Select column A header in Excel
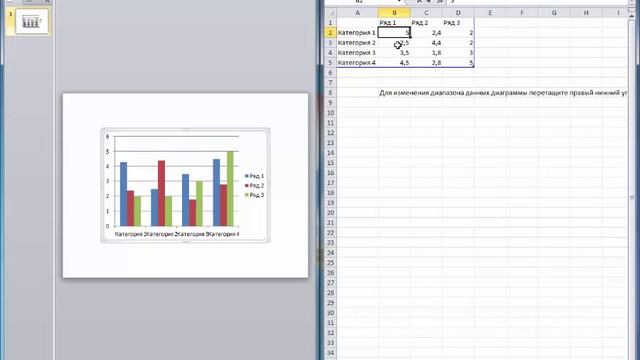Viewport: 640px width, 360px height. [x=357, y=13]
